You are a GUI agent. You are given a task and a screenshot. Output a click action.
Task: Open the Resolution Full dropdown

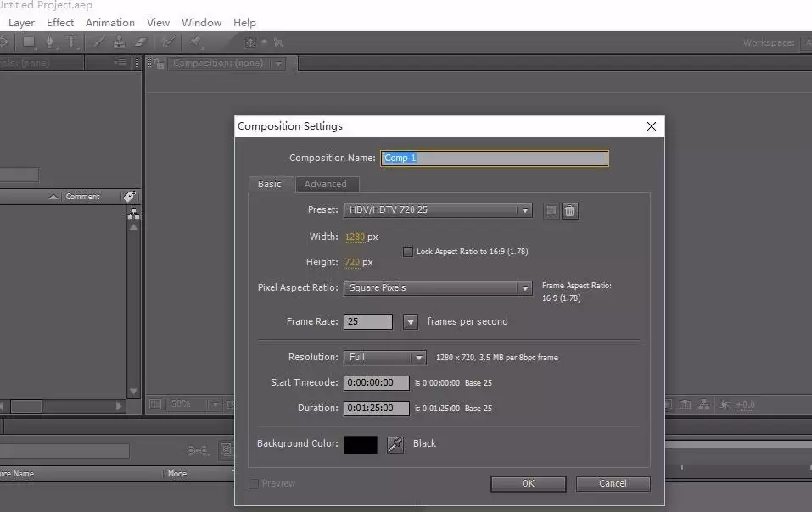pos(384,358)
